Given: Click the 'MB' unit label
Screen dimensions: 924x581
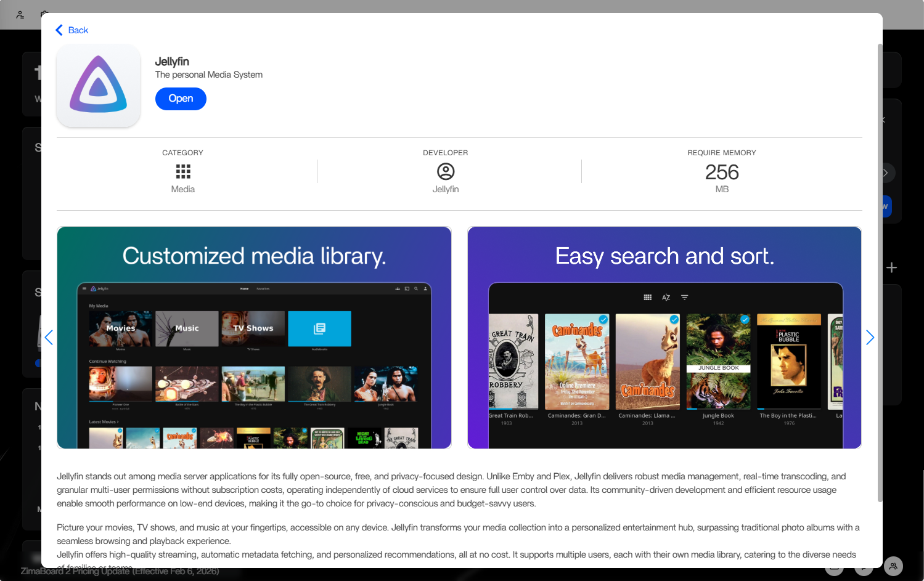Looking at the screenshot, I should [x=722, y=189].
